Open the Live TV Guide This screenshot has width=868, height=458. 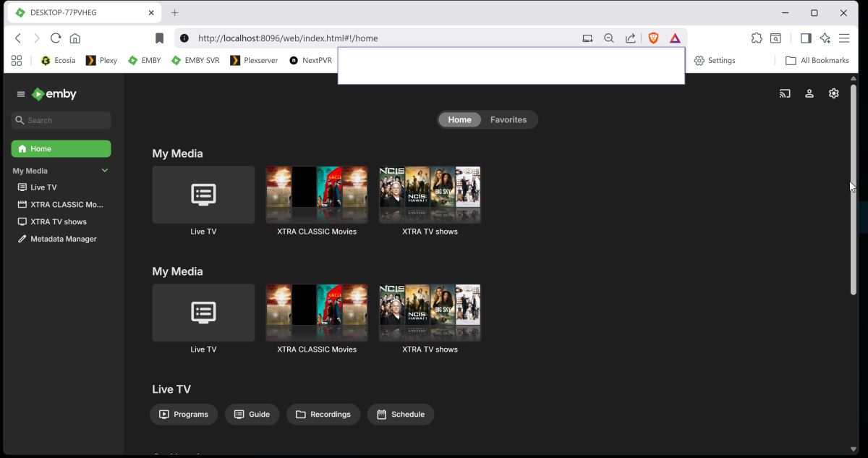(252, 415)
